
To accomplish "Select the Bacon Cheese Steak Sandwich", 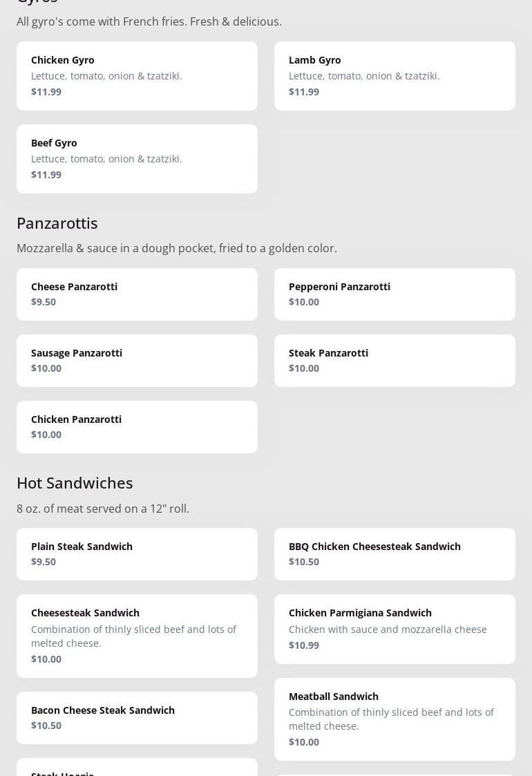I will pyautogui.click(x=137, y=717).
